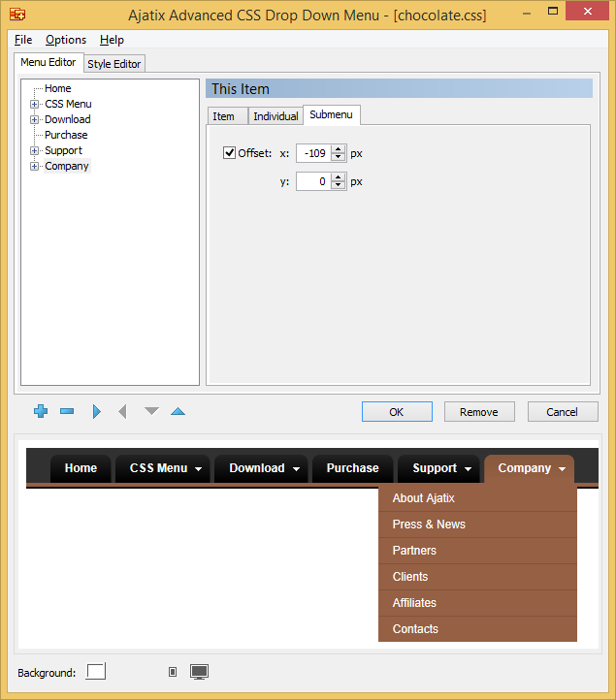Click the Cancel button
The image size is (616, 700).
pyautogui.click(x=563, y=412)
